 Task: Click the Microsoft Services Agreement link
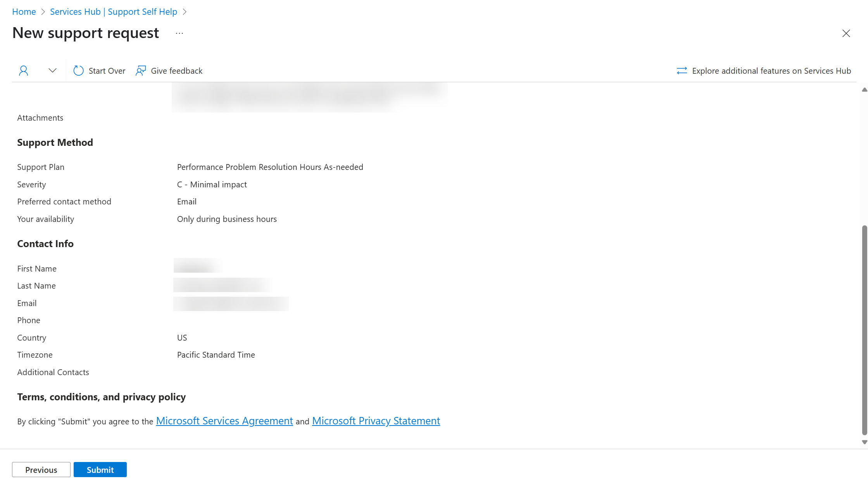pyautogui.click(x=224, y=420)
